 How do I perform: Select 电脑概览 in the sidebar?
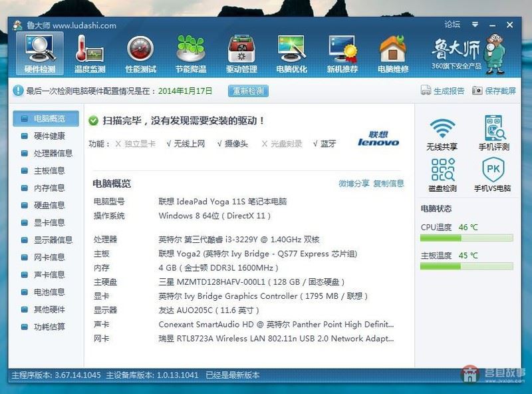point(46,118)
